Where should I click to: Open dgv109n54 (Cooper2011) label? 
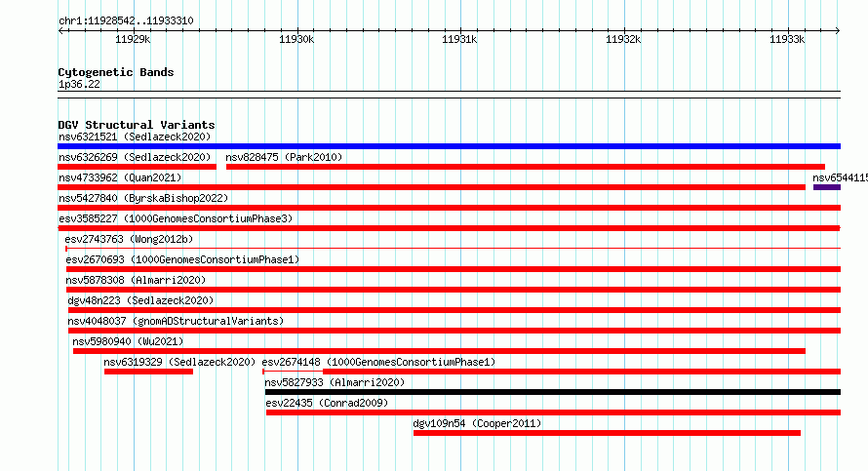point(477,423)
